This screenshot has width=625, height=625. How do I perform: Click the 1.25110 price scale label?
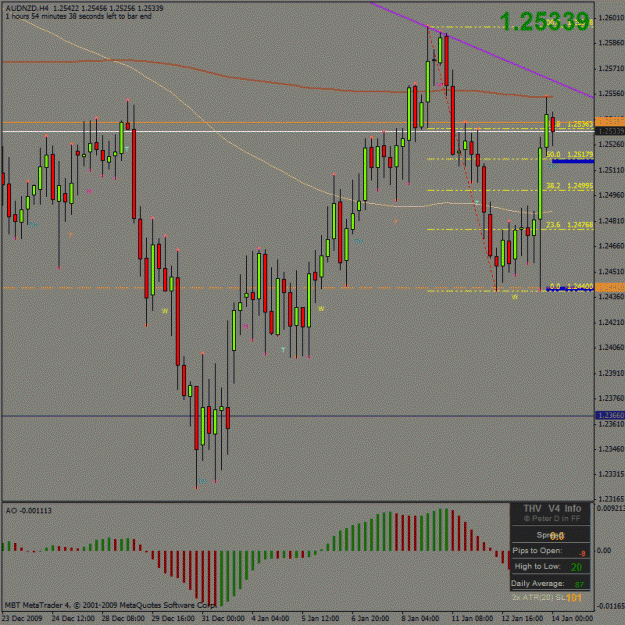(611, 170)
